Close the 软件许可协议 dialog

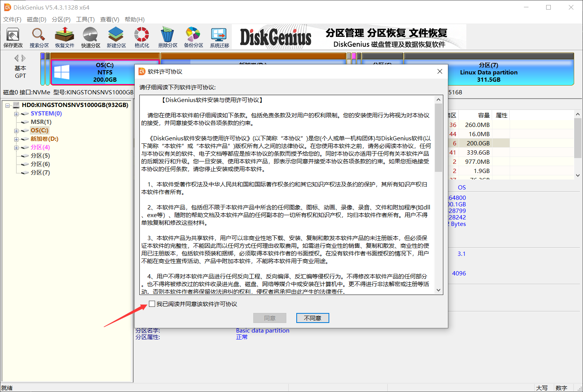pyautogui.click(x=440, y=71)
